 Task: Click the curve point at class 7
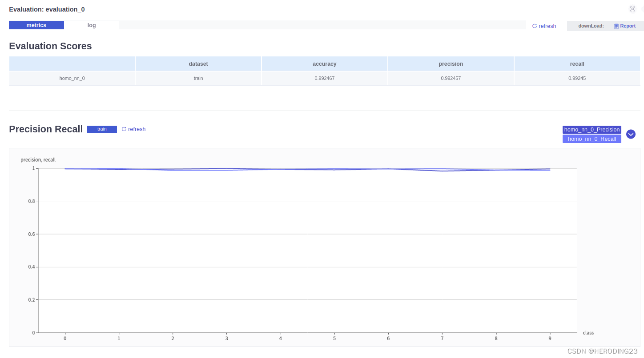point(442,171)
